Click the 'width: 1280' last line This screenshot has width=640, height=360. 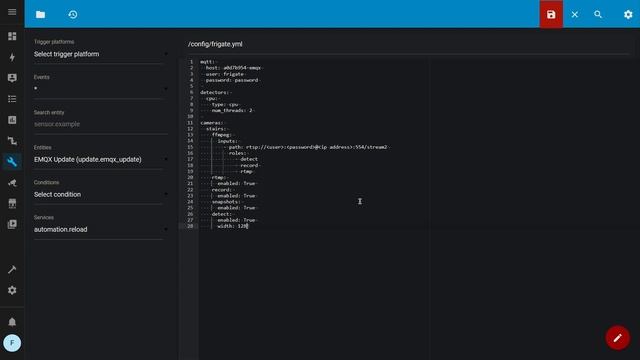(x=233, y=226)
